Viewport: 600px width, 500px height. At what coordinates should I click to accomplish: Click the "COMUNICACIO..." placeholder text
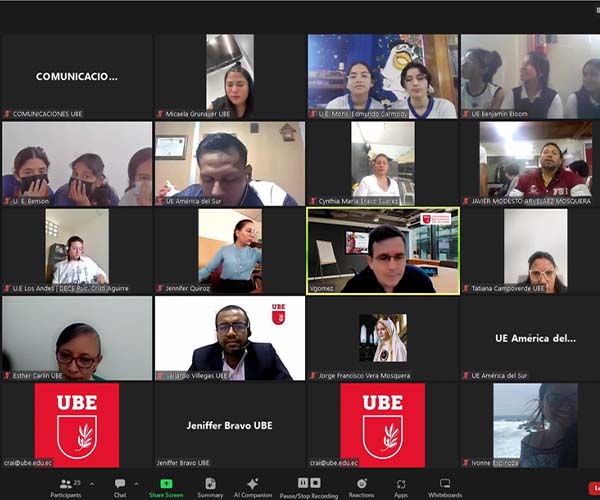[77, 77]
